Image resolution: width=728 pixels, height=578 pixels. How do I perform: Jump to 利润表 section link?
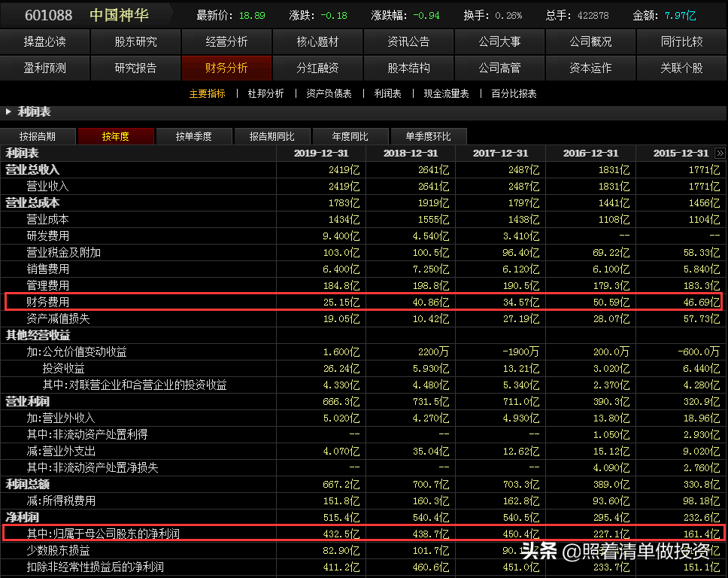coord(387,94)
